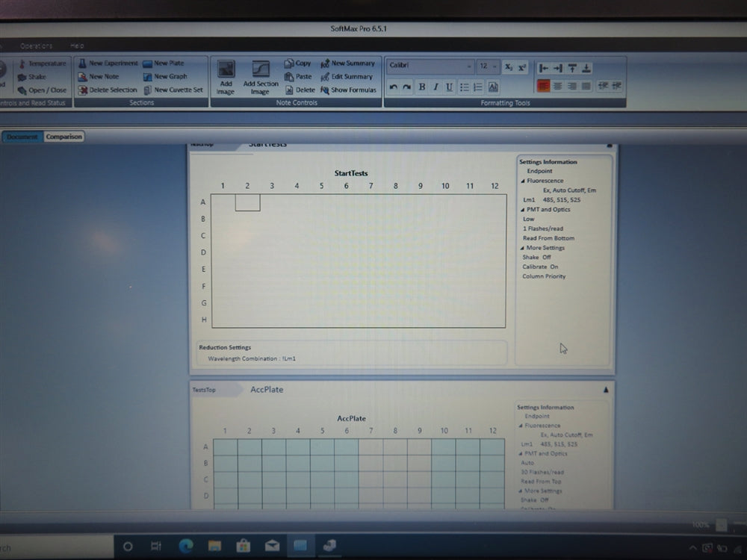Screen dimensions: 747x560
Task: Collapse PMT and Optics in AccPlate settings
Action: coord(521,454)
